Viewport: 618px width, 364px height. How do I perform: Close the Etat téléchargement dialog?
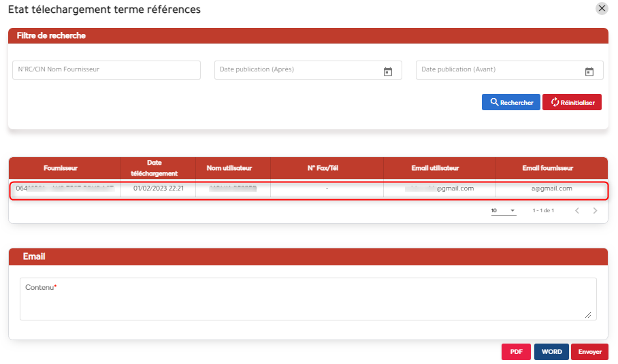click(x=602, y=9)
